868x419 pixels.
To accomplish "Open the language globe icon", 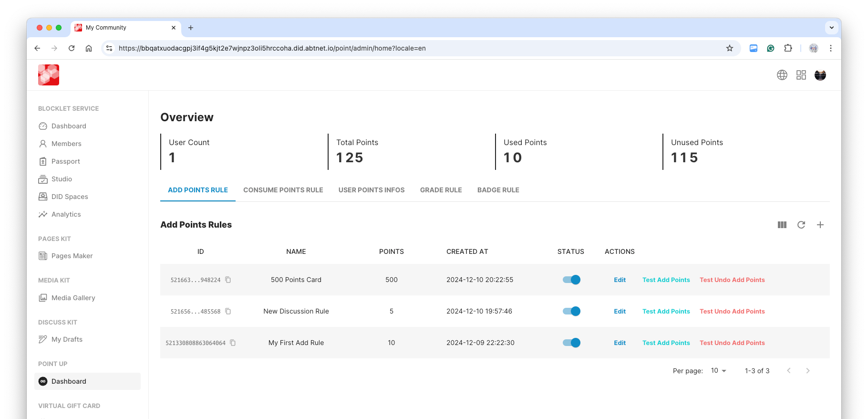I will [782, 75].
